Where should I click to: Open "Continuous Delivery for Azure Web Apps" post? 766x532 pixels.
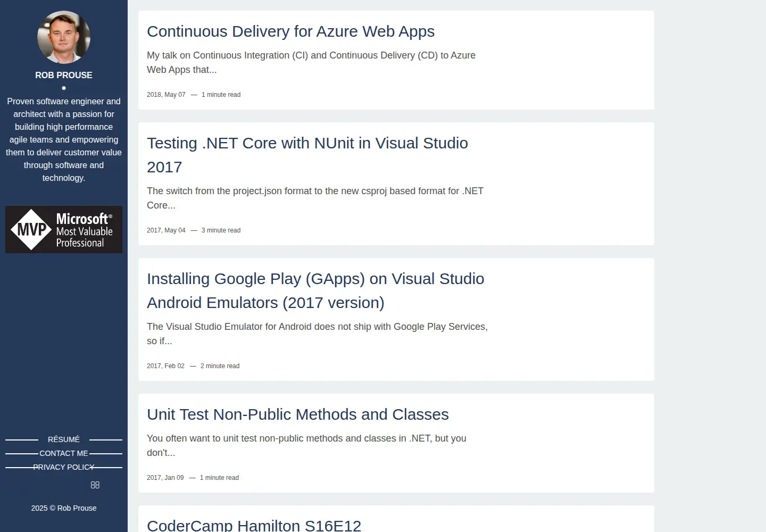[290, 31]
